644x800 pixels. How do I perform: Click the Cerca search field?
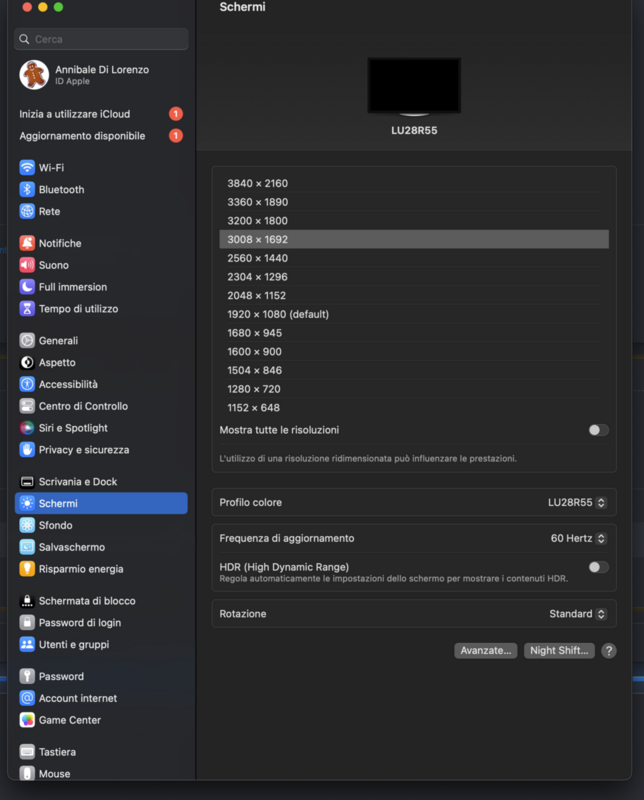[102, 39]
